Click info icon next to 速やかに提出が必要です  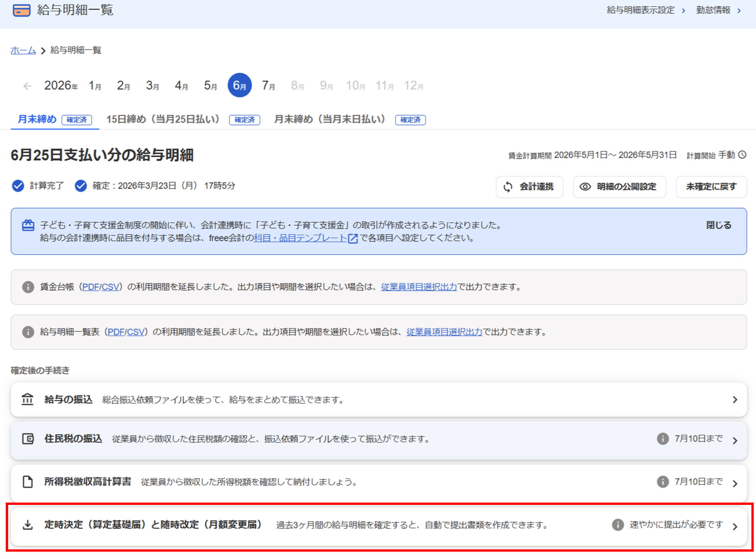click(618, 525)
